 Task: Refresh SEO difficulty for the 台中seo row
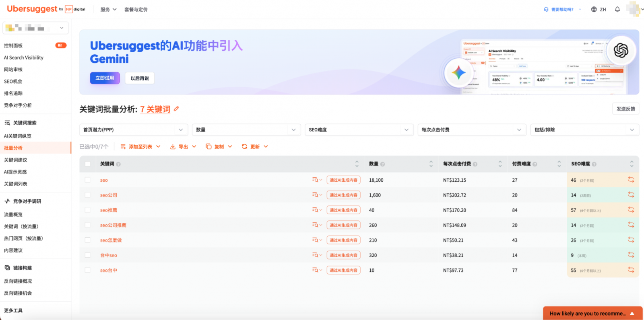[x=631, y=255]
